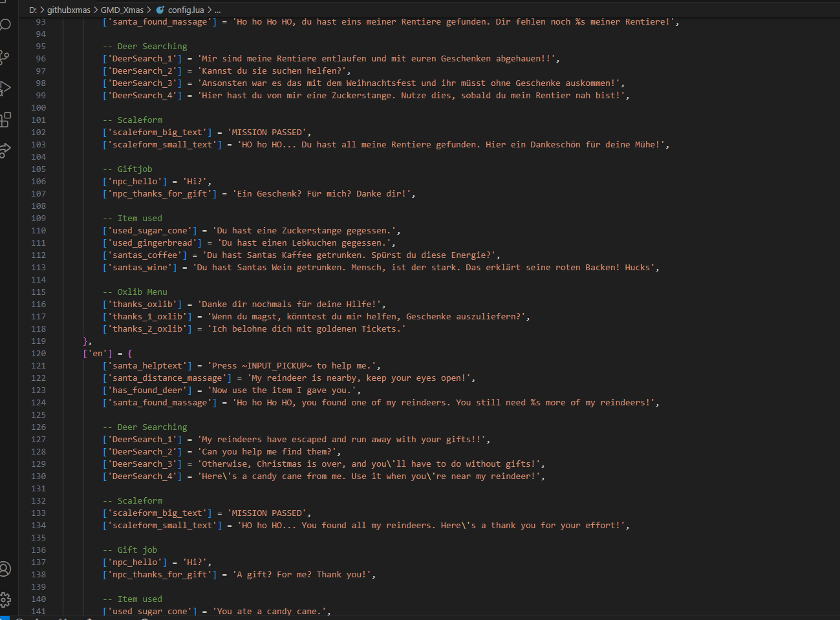Click the 'DeerSearch_1' key on line 96
Viewport: 840px width, 620px height.
(142, 59)
